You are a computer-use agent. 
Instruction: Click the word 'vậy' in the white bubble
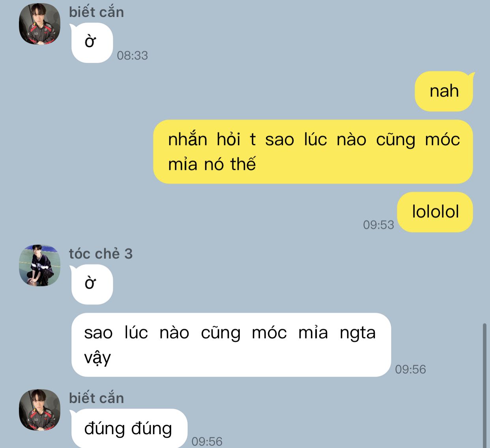pos(97,358)
